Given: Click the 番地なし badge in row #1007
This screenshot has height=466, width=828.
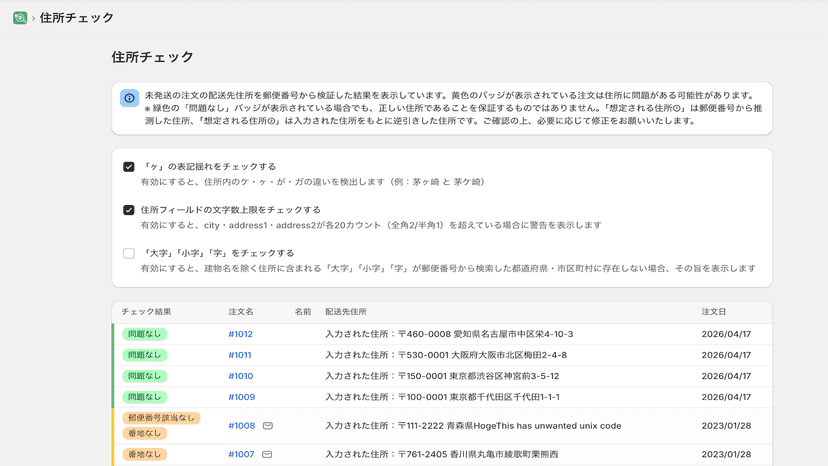Looking at the screenshot, I should tap(145, 454).
